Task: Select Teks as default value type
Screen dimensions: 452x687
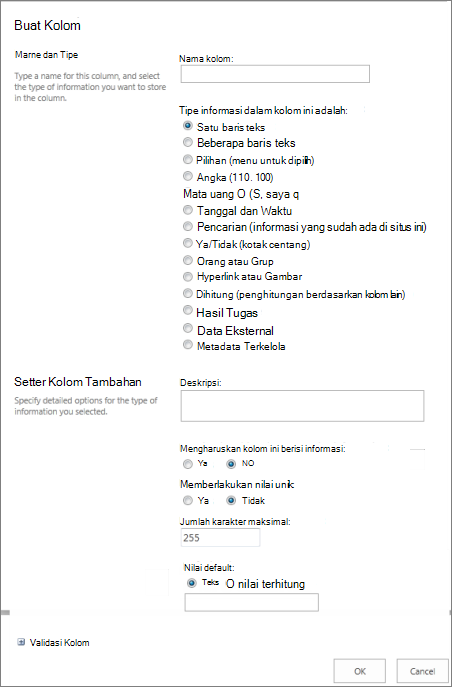Action: [191, 583]
